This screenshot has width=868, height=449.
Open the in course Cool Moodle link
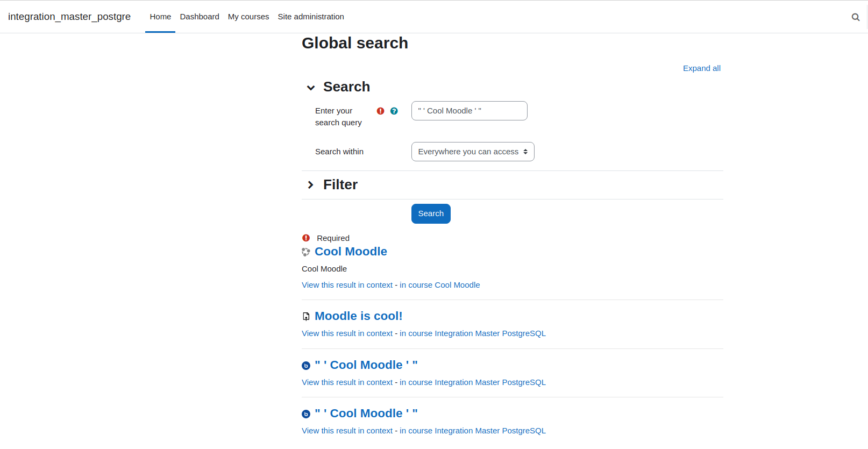(x=439, y=285)
